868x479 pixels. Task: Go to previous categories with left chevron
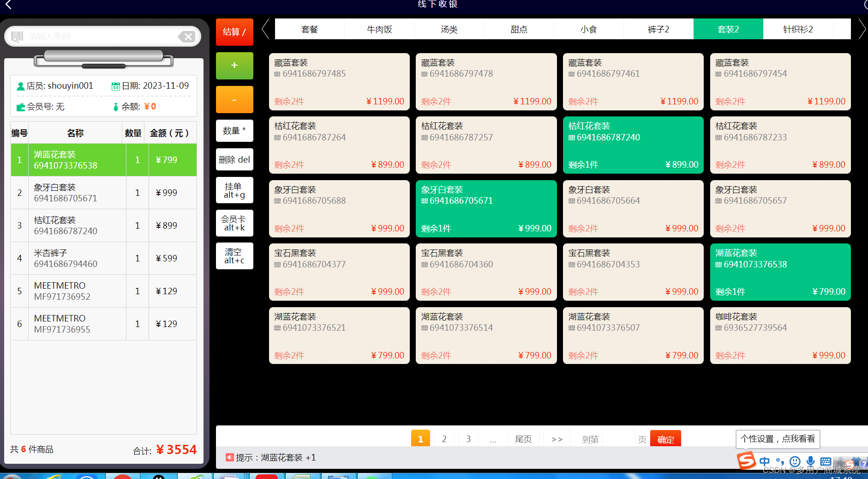[265, 29]
